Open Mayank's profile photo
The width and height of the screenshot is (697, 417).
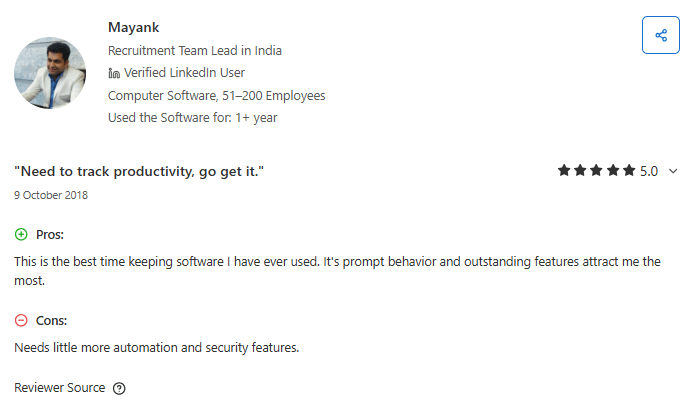pos(50,73)
